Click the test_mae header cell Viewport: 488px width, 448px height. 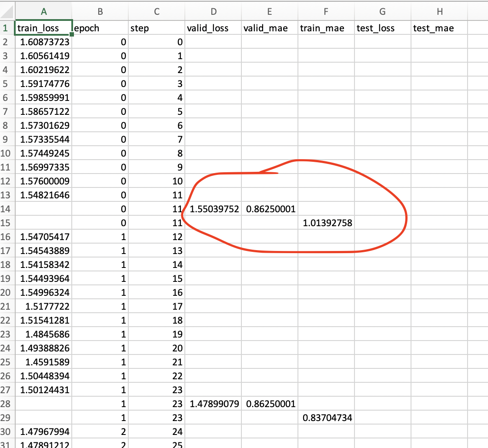click(439, 28)
